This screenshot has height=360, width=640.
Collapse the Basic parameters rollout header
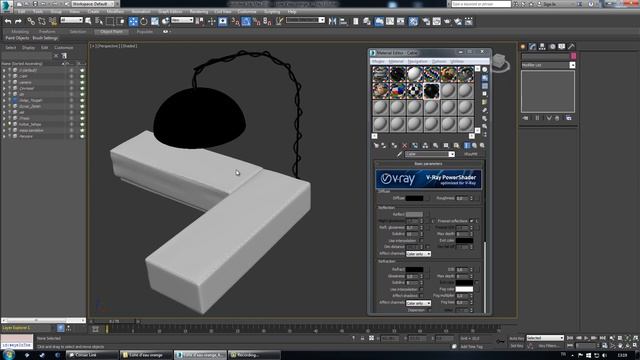coord(429,164)
